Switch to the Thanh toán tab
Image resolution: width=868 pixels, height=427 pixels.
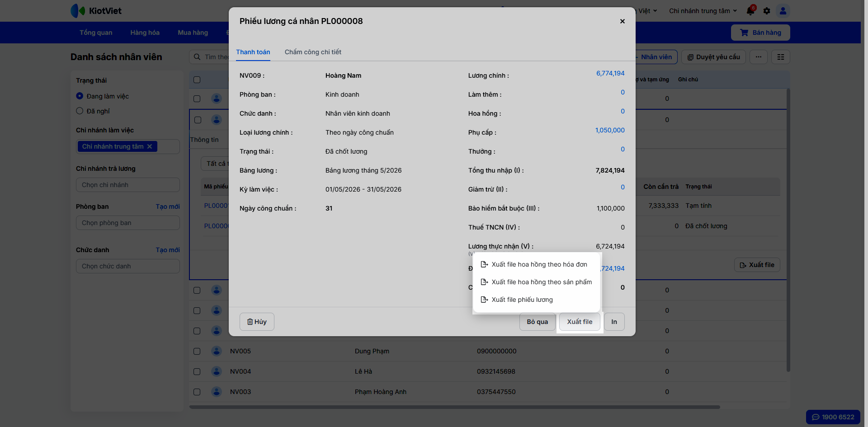(x=253, y=52)
